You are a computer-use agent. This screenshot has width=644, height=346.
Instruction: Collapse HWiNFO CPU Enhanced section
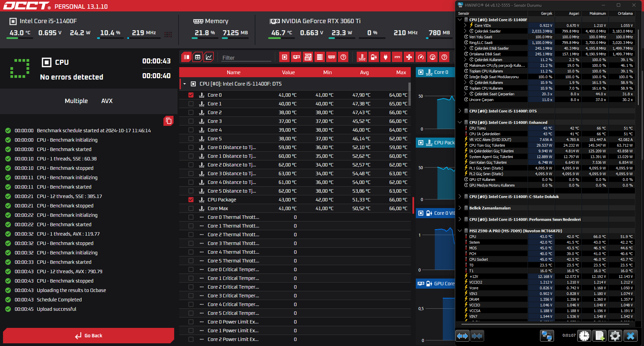[460, 122]
